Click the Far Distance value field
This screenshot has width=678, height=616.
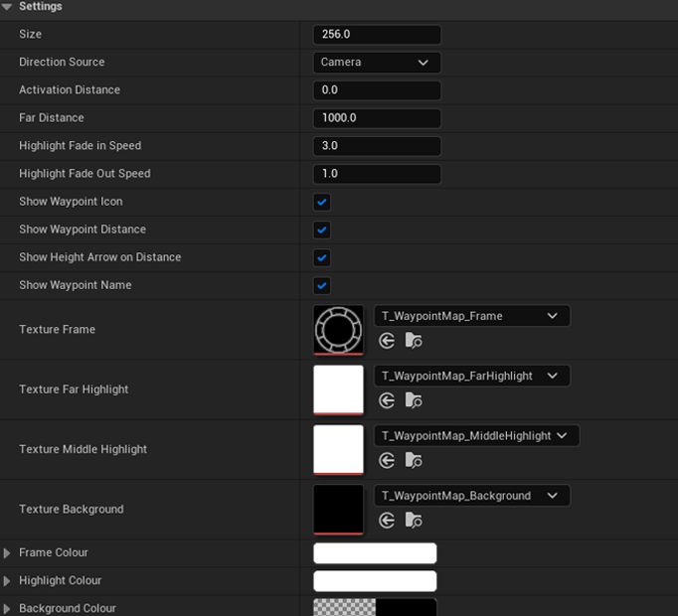coord(376,118)
